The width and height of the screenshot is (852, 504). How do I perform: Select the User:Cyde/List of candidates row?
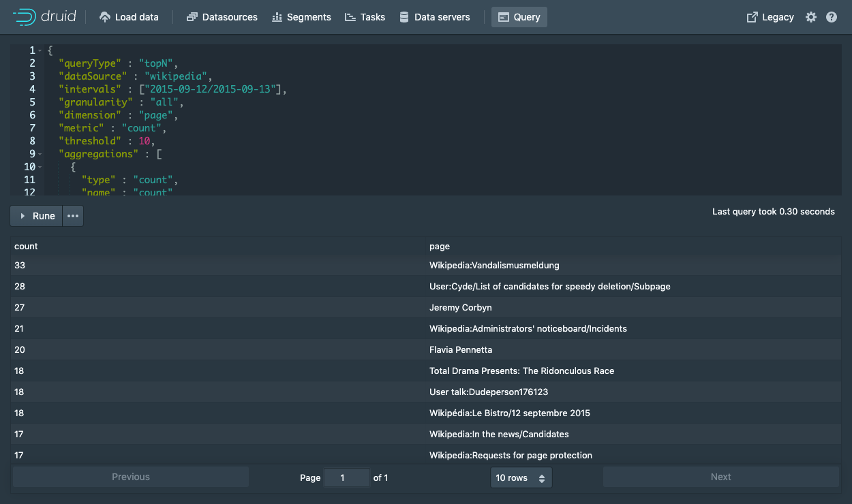tap(426, 286)
